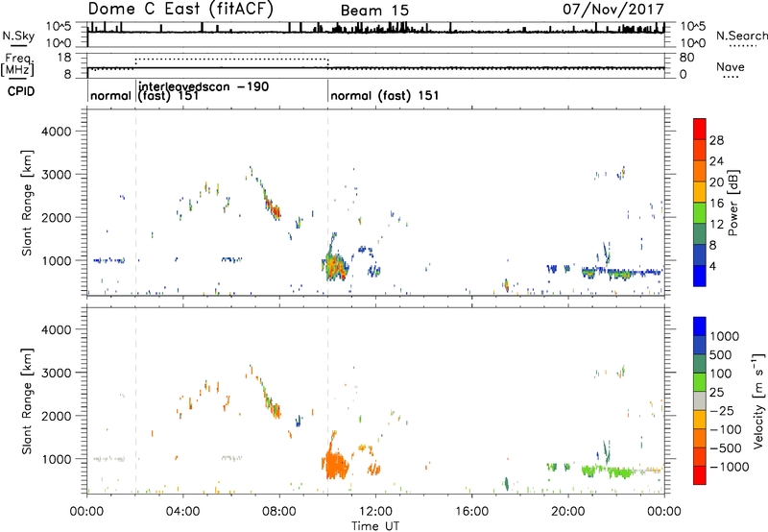Click the '1000' velocity colorbar value
768x532 pixels.
tap(725, 336)
